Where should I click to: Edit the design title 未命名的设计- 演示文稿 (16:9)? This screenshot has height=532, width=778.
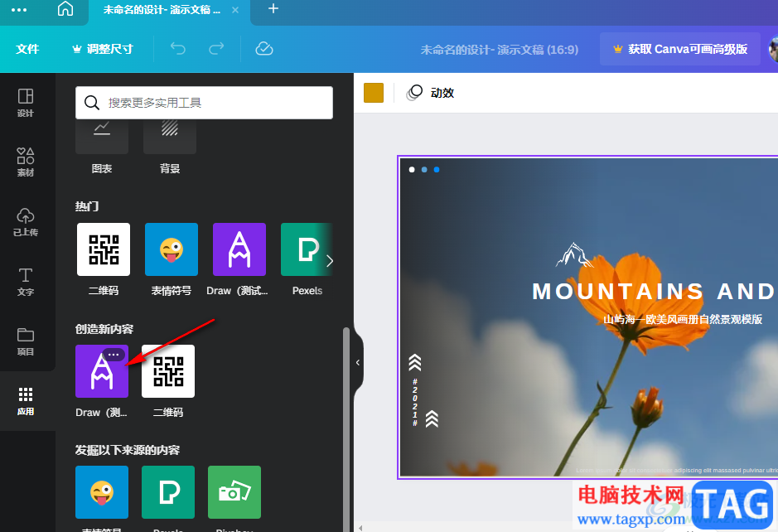click(x=499, y=50)
